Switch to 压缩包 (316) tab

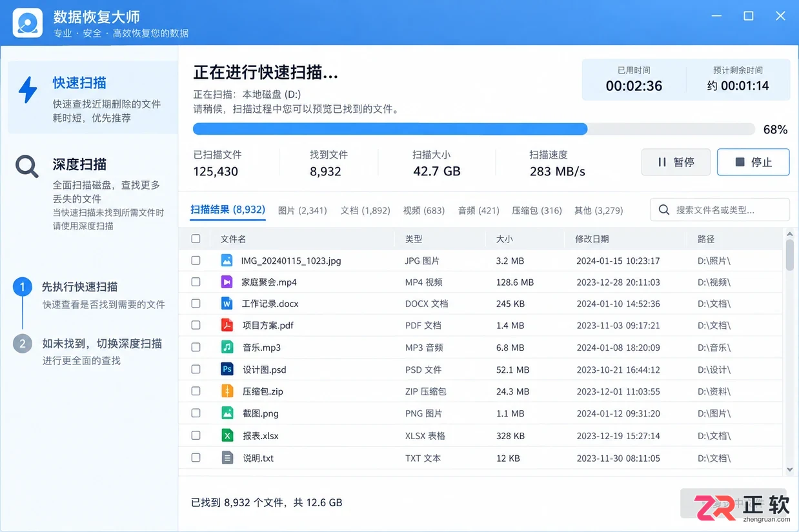(x=536, y=210)
